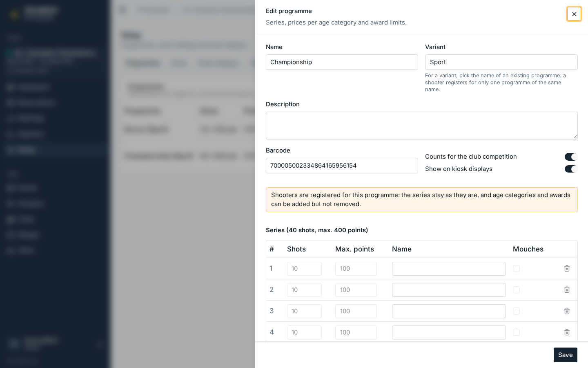This screenshot has height=368, width=588.
Task: Select the Barcode input field
Action: (x=342, y=166)
